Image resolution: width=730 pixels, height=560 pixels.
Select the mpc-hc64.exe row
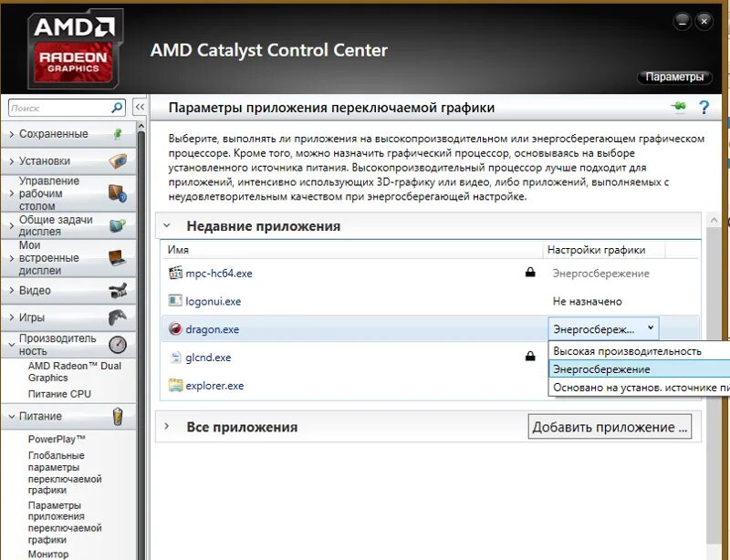[430, 274]
